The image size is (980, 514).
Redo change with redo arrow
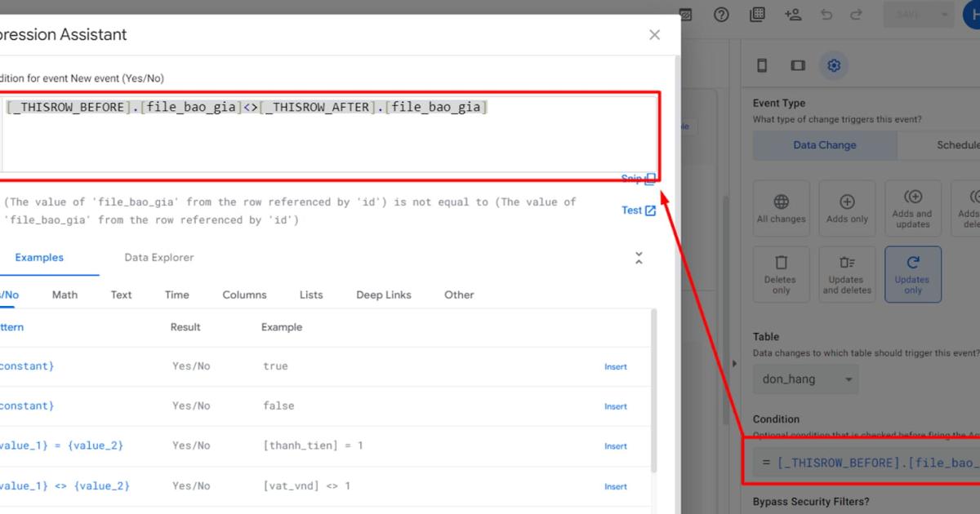point(856,15)
